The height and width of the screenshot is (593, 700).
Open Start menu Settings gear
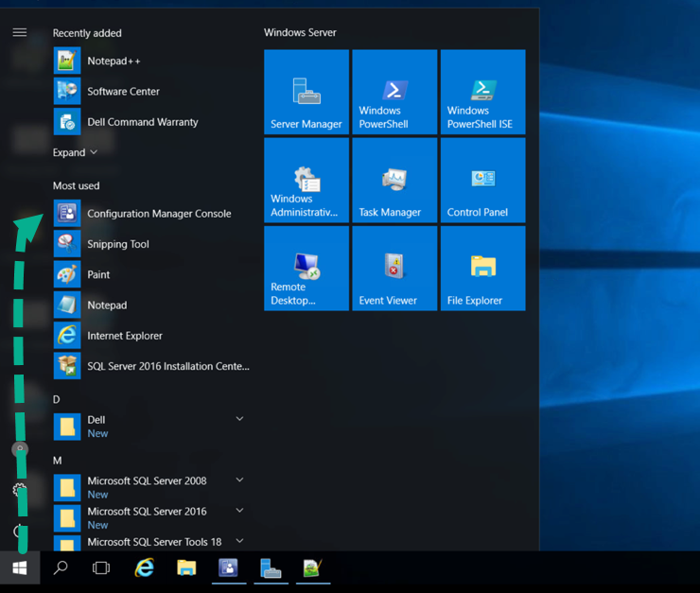pyautogui.click(x=20, y=490)
